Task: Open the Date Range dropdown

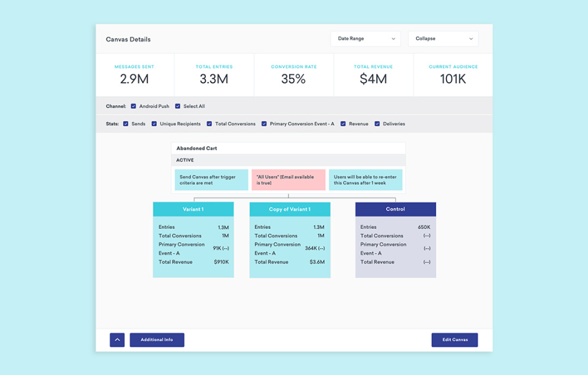Action: [x=365, y=39]
